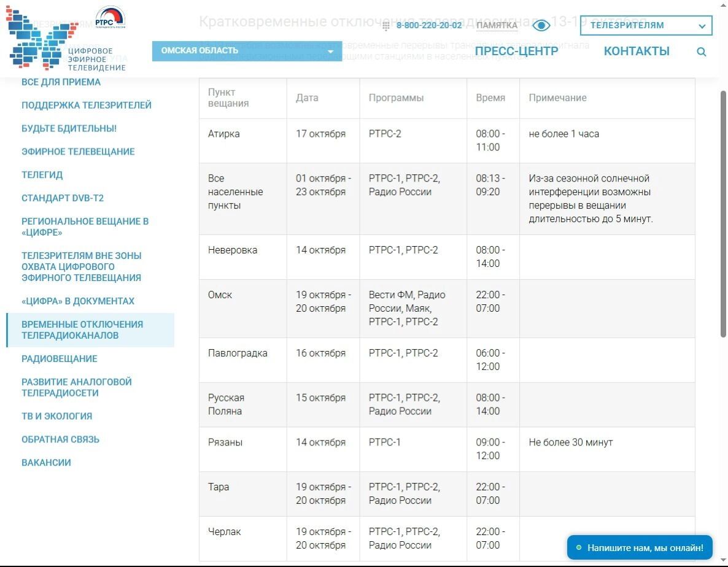The height and width of the screenshot is (567, 728).
Task: Click the search magnifier icon
Action: 701,52
